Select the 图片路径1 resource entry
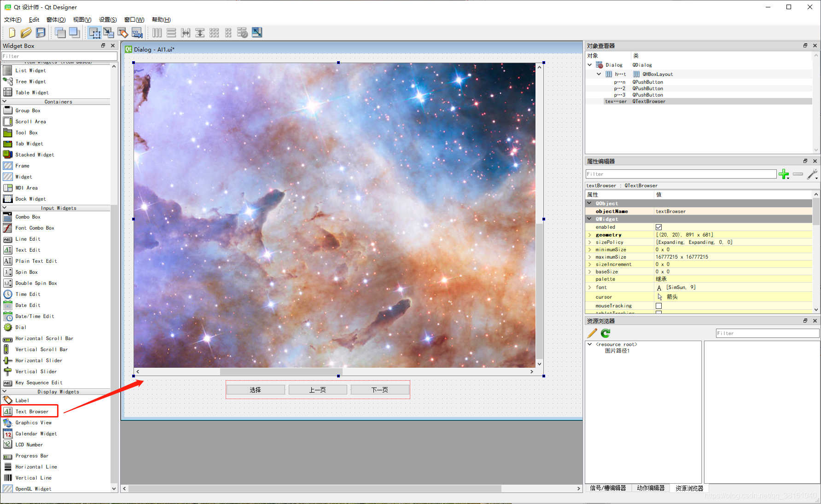821x504 pixels. tap(617, 351)
